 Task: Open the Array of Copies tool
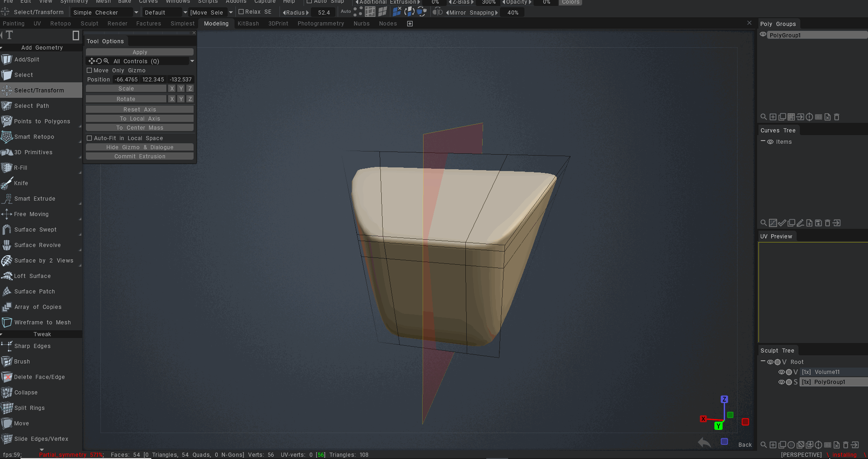38,307
